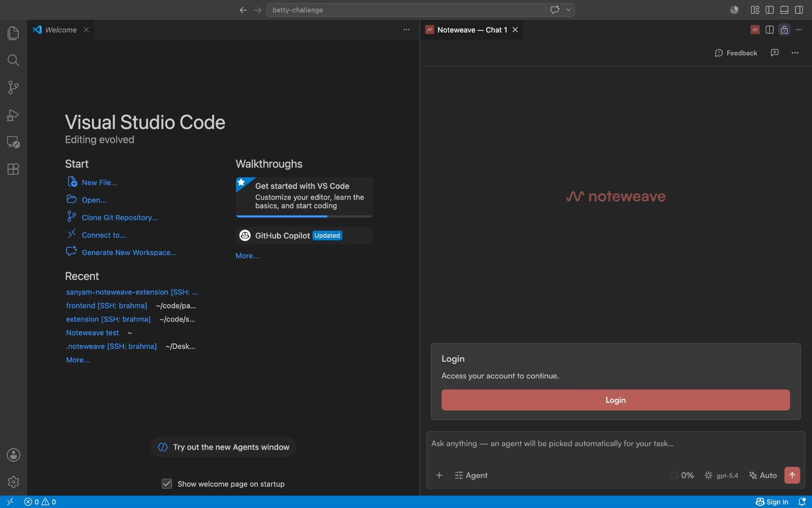Screen dimensions: 812x508
Task: Open Welcome editor group more actions menu
Action: click(x=407, y=30)
